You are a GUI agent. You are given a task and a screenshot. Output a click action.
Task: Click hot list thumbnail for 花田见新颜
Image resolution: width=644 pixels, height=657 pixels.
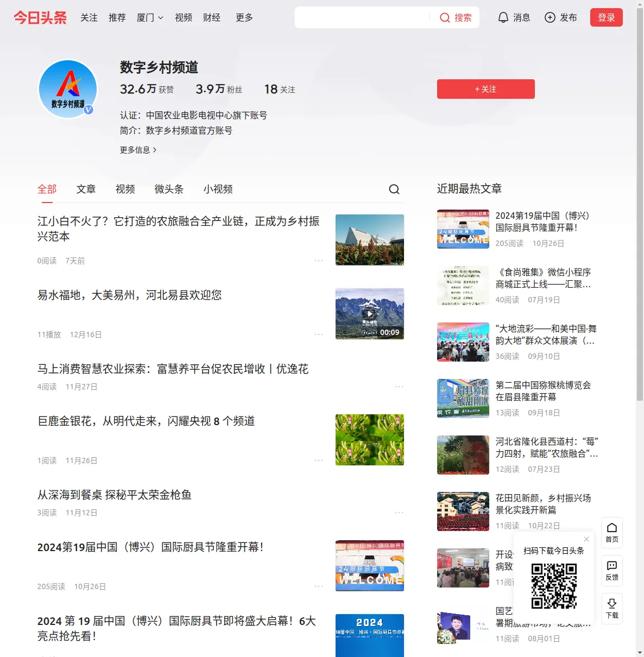[x=463, y=511]
